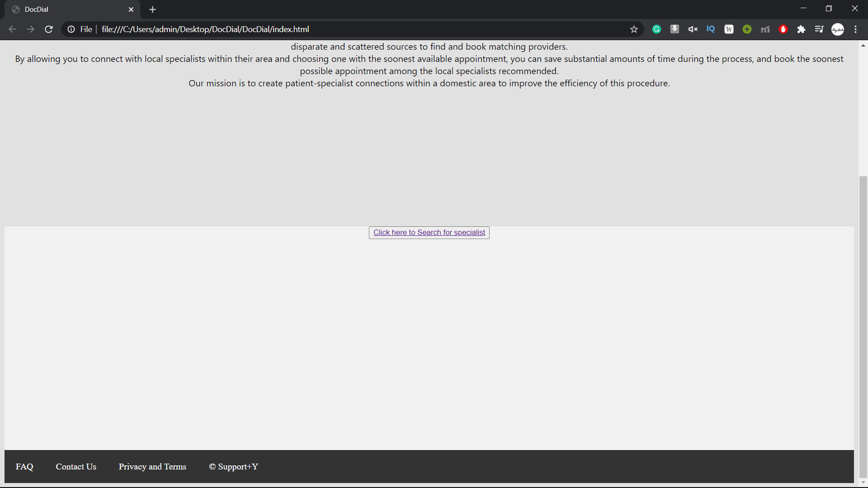
Task: Bookmark this page with the star
Action: (634, 29)
